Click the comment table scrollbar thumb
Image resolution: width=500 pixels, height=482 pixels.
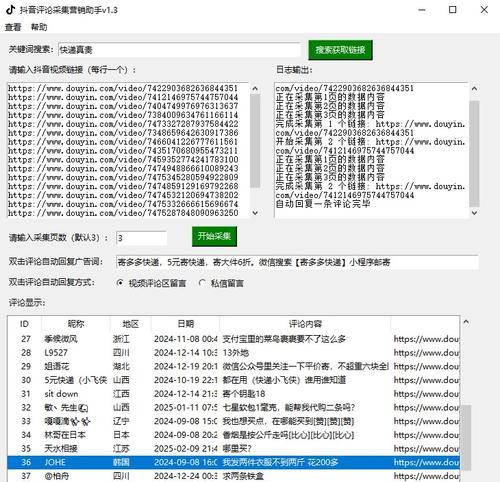point(466,437)
